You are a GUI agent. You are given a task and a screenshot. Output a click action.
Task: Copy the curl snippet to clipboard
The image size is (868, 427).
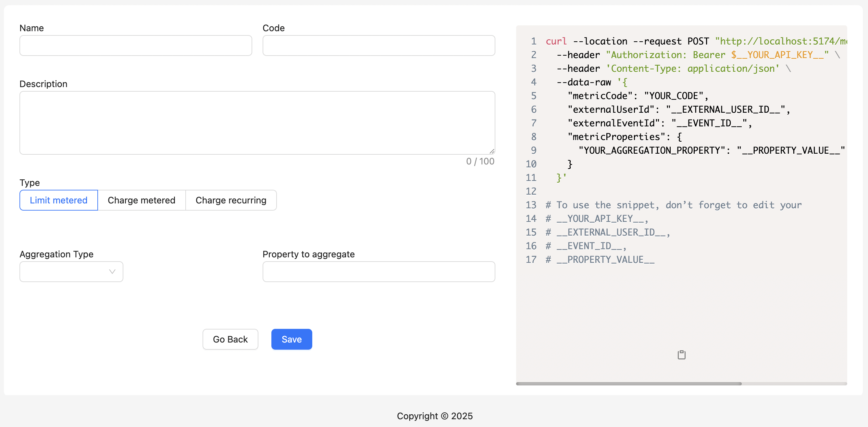[682, 355]
